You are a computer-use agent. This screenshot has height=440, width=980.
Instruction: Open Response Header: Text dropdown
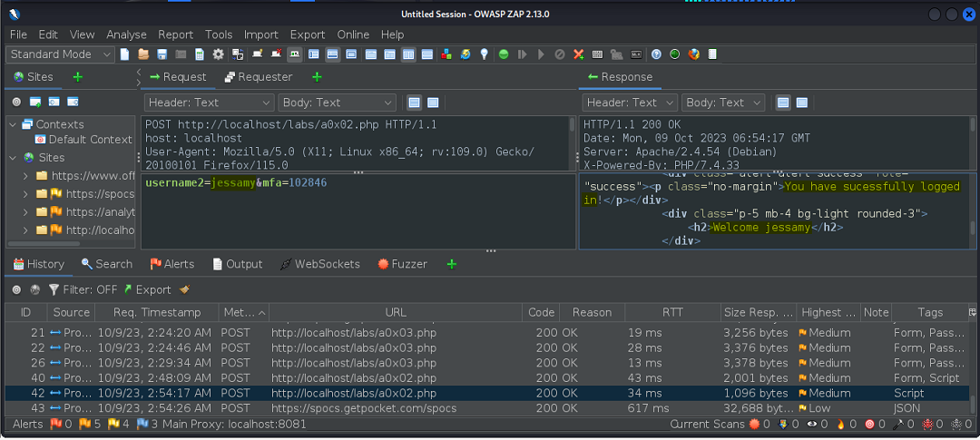(630, 103)
